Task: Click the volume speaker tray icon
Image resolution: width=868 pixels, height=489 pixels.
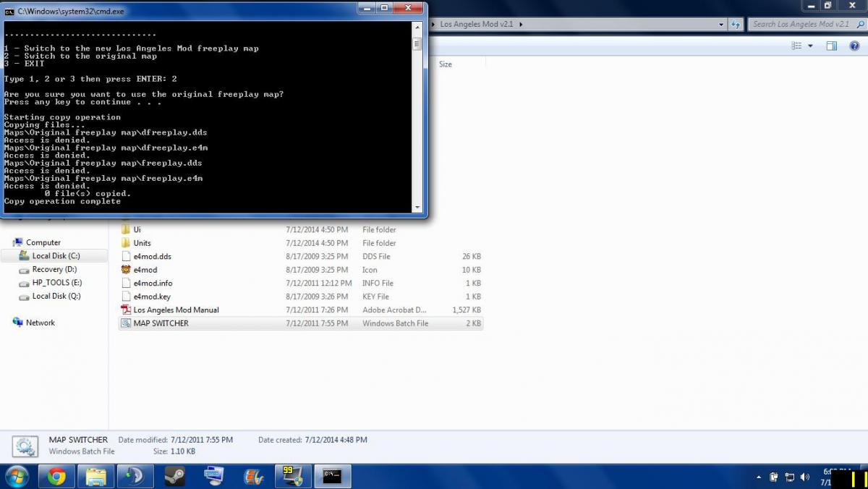Action: (x=805, y=477)
